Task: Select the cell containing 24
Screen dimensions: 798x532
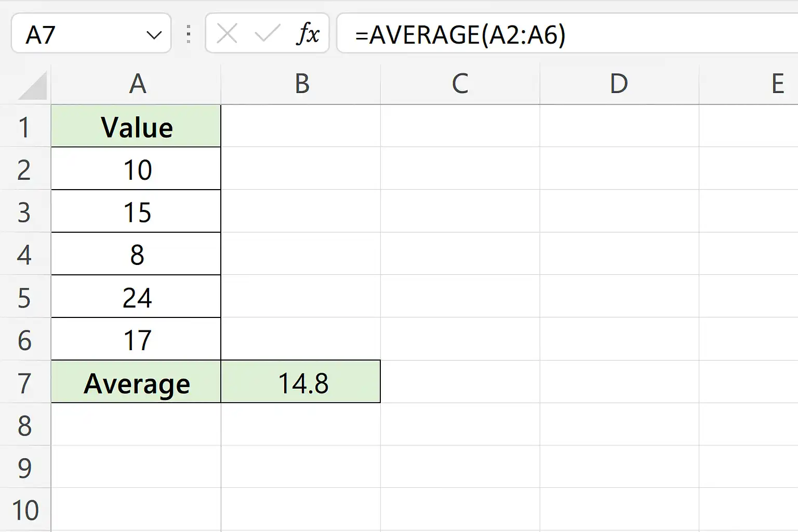Action: 136,297
